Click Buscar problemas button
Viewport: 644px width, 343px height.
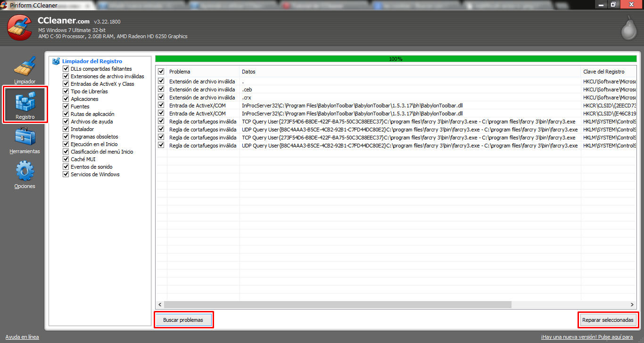pos(183,320)
